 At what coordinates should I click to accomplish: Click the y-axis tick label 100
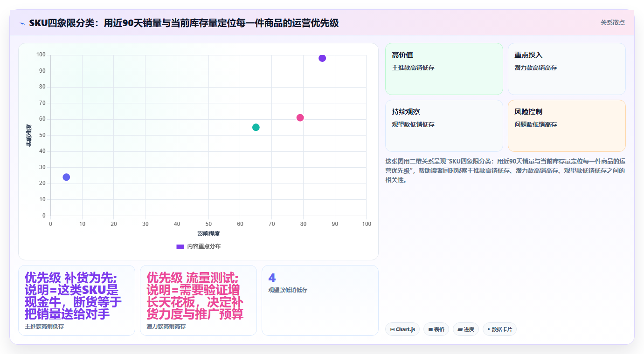coord(41,55)
